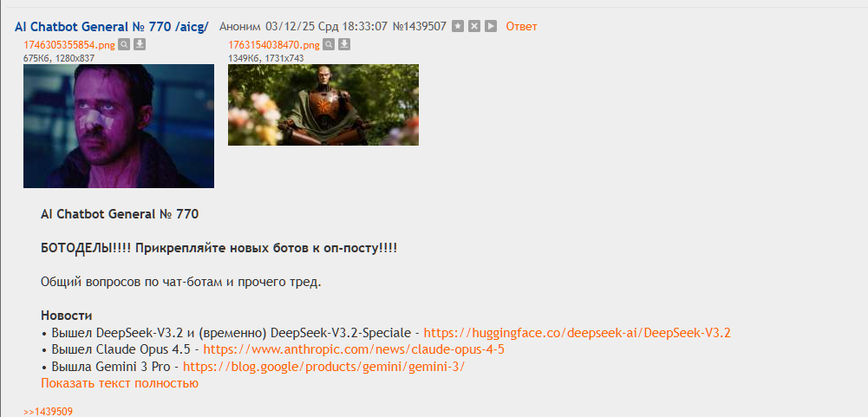
Task: Jump to reply >>1439509
Action: 48,412
